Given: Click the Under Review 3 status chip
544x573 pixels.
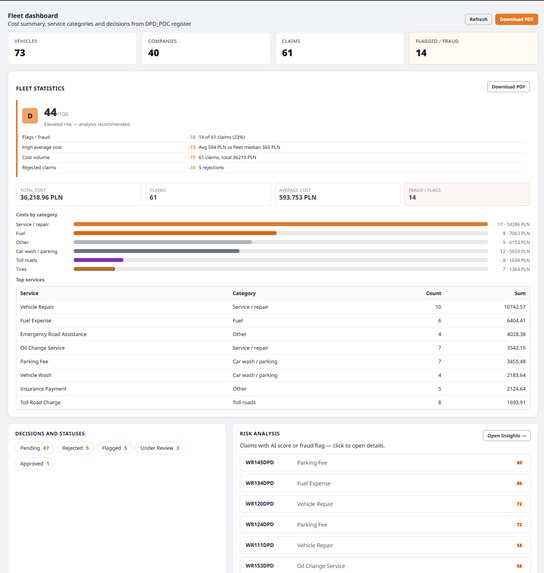Looking at the screenshot, I should click(x=160, y=448).
